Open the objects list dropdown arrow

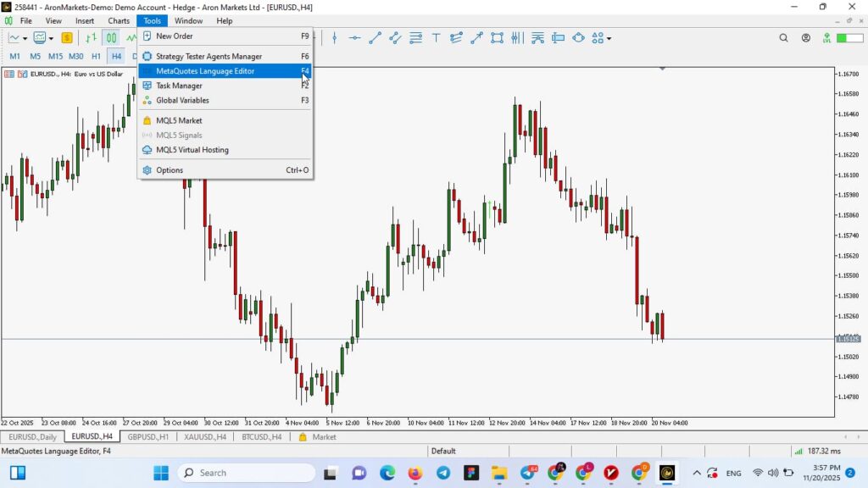point(609,38)
